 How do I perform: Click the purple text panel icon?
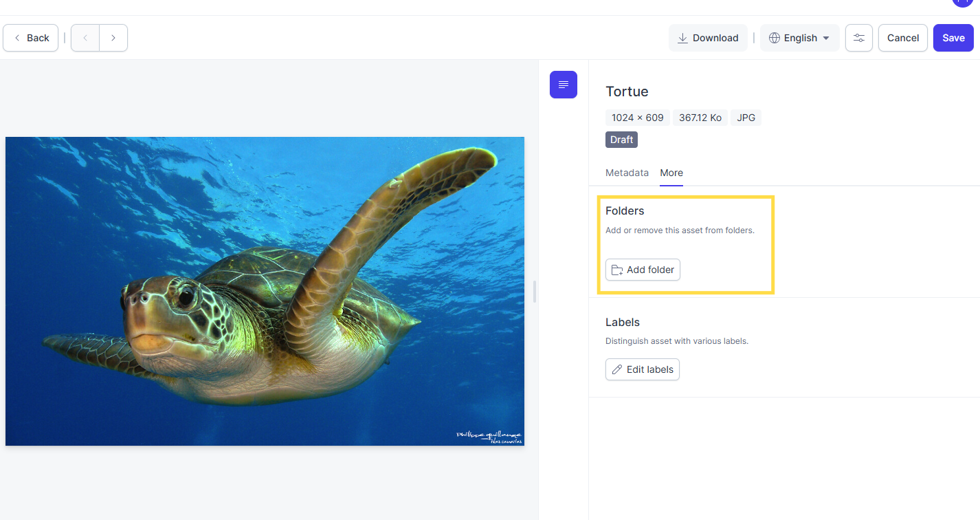point(563,85)
